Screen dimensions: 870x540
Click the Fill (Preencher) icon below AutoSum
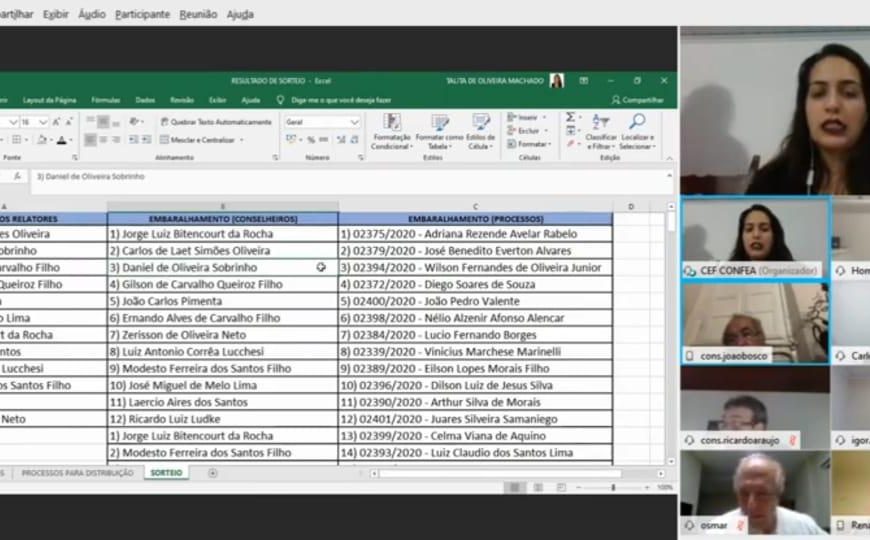click(x=570, y=131)
